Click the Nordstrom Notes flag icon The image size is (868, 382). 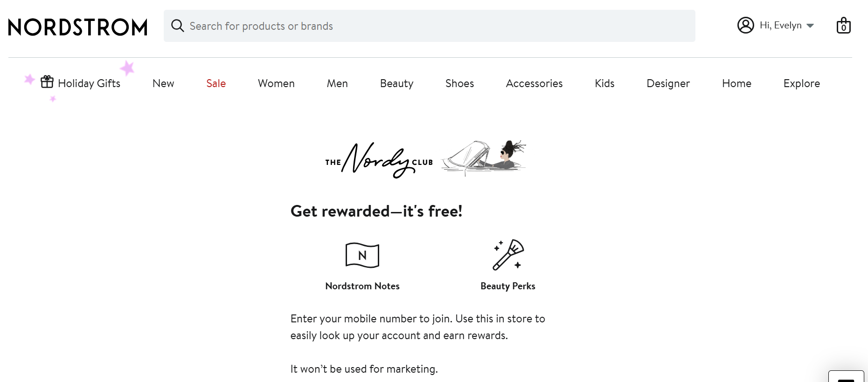[362, 255]
